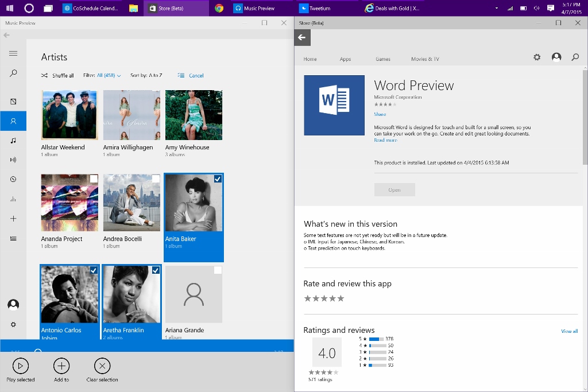
Task: Open Music Preview settings gear
Action: pos(13,324)
